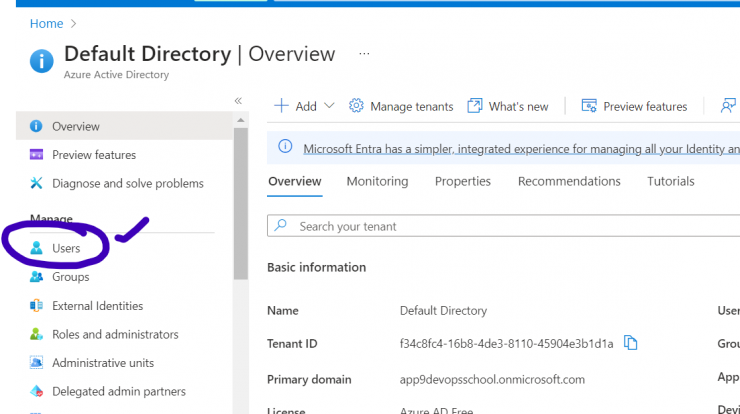Click the Manage tenants gear icon
740x414 pixels.
(356, 106)
